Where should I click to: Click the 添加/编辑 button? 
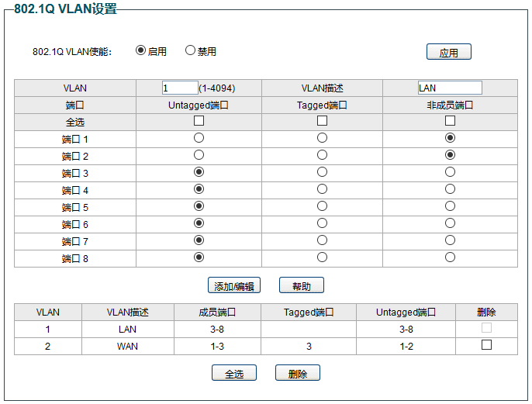coord(234,285)
